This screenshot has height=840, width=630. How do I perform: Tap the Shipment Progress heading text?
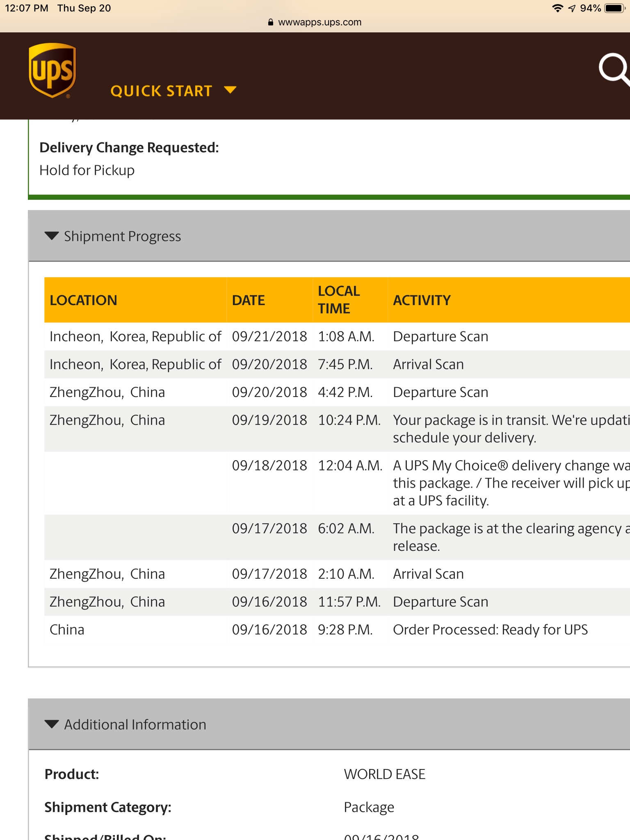coord(122,236)
